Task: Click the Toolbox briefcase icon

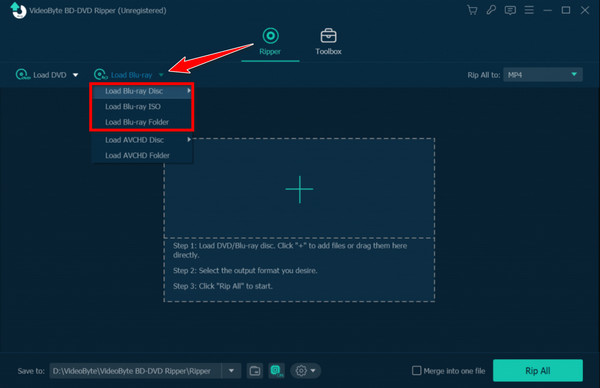Action: 328,36
